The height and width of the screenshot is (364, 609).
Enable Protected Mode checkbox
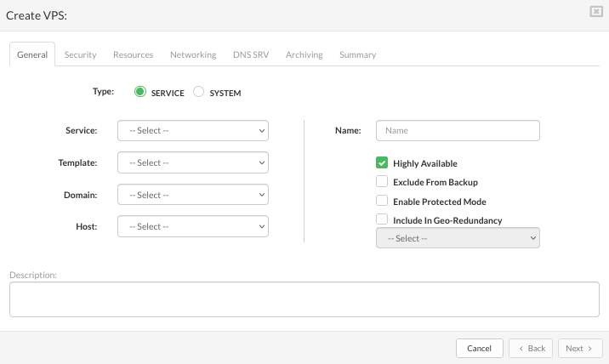(382, 201)
